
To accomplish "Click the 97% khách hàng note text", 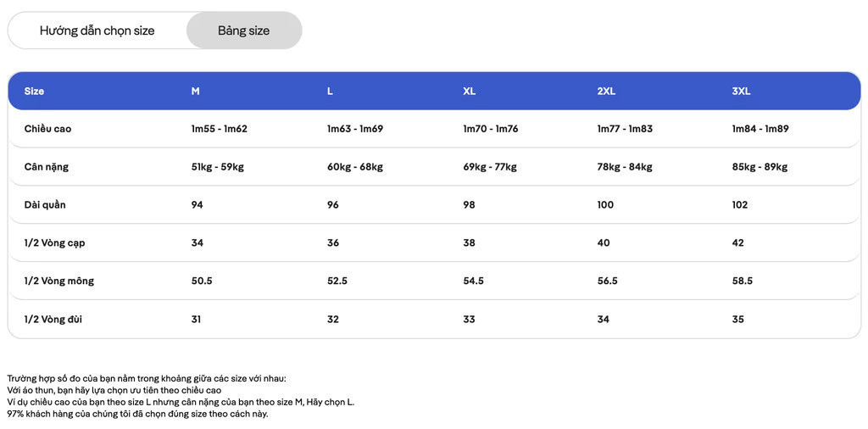I will [138, 414].
